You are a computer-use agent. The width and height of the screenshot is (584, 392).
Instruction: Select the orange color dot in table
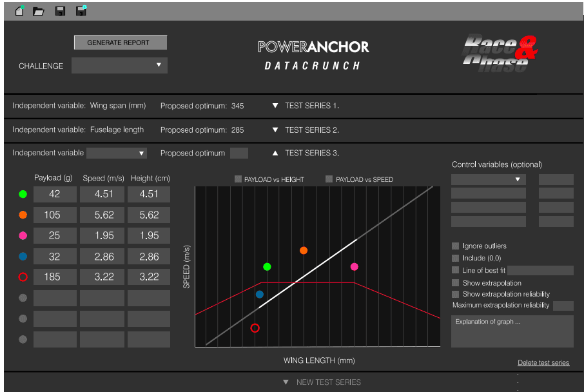23,215
